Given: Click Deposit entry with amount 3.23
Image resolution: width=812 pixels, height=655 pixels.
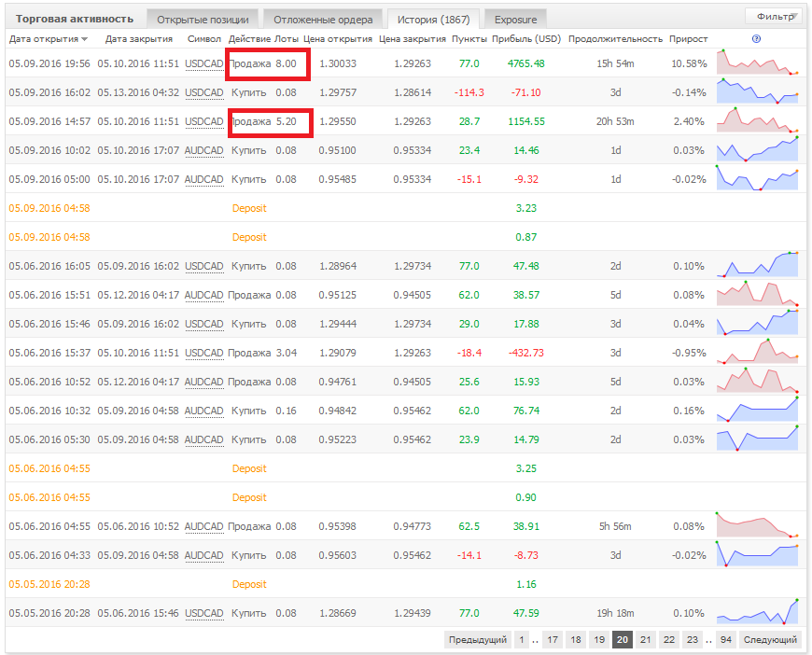Looking at the screenshot, I should click(249, 209).
